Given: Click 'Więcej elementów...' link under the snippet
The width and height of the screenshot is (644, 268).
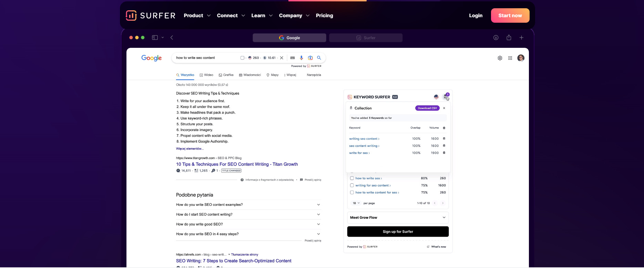Looking at the screenshot, I should (x=190, y=149).
